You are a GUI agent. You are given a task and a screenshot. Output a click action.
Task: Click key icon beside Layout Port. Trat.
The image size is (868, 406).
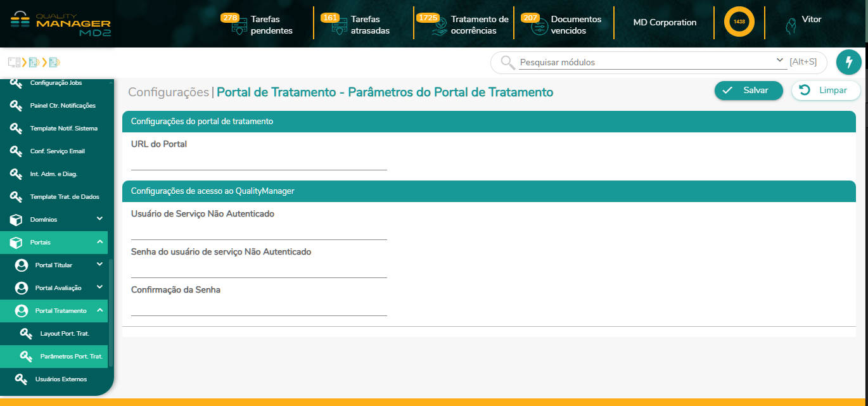27,334
